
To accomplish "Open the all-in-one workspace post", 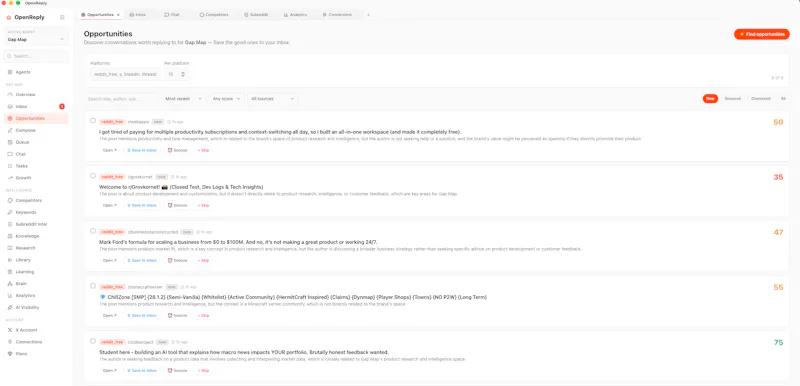I will coord(110,150).
